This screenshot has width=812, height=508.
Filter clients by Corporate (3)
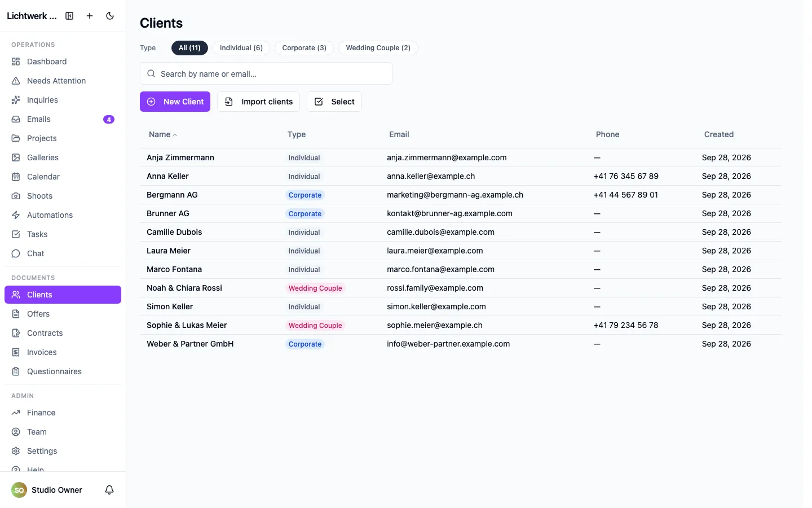coord(304,48)
